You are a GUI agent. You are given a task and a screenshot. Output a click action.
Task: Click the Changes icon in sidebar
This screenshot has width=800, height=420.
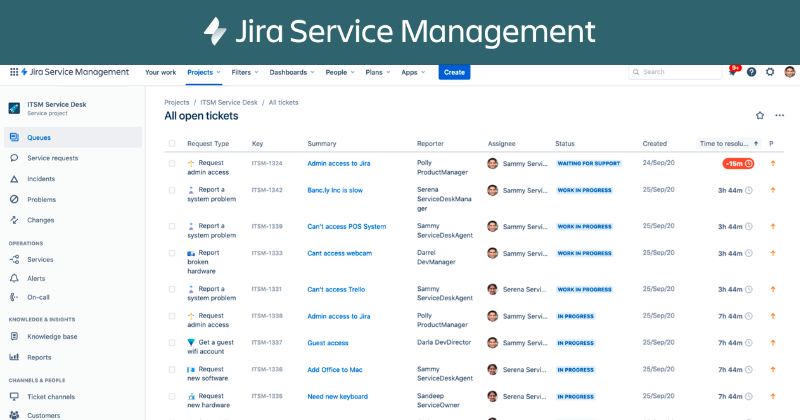tap(14, 220)
